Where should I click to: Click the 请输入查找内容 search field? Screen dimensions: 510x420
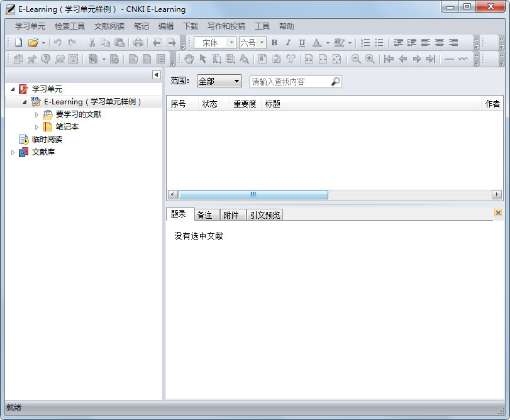[x=289, y=81]
